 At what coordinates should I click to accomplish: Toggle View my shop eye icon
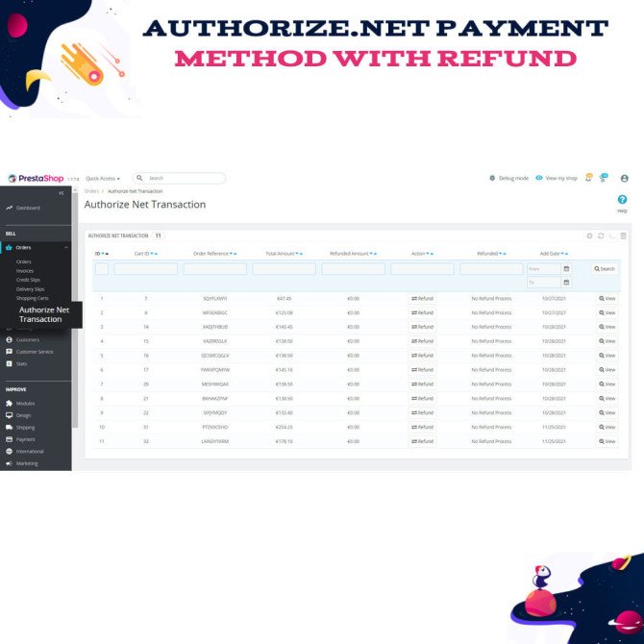539,178
